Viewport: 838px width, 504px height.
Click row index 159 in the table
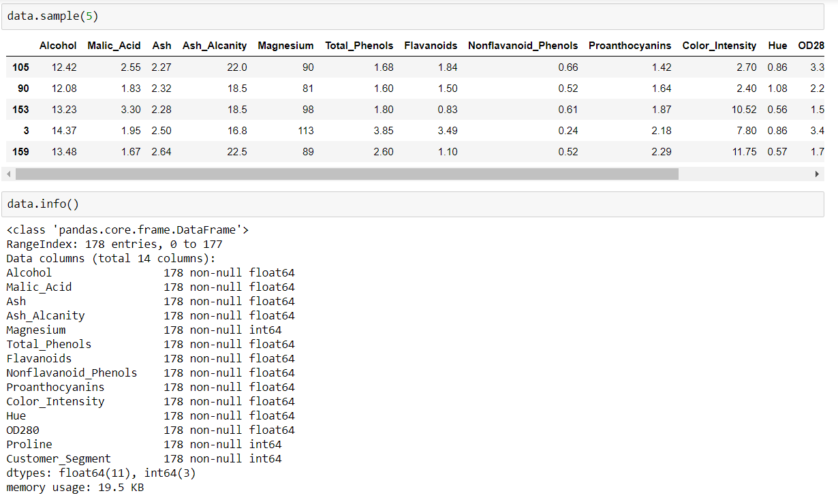(20, 151)
